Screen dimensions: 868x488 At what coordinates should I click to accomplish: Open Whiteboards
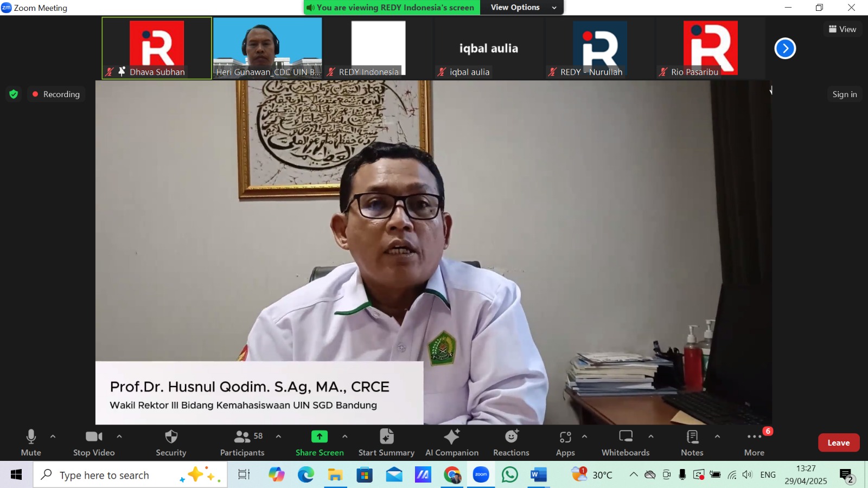tap(626, 442)
